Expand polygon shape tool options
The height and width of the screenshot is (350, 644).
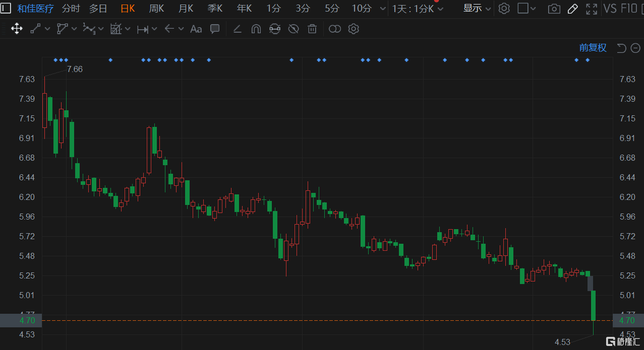(x=74, y=29)
